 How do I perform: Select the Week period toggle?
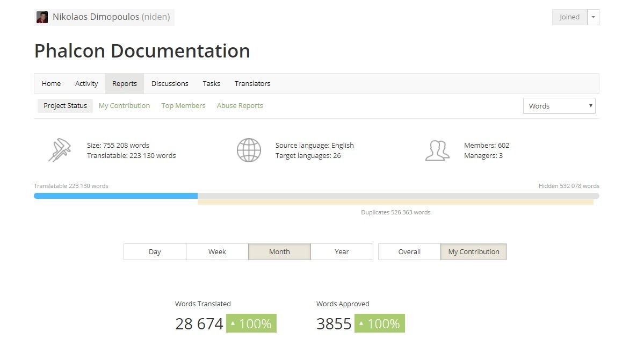pyautogui.click(x=218, y=252)
